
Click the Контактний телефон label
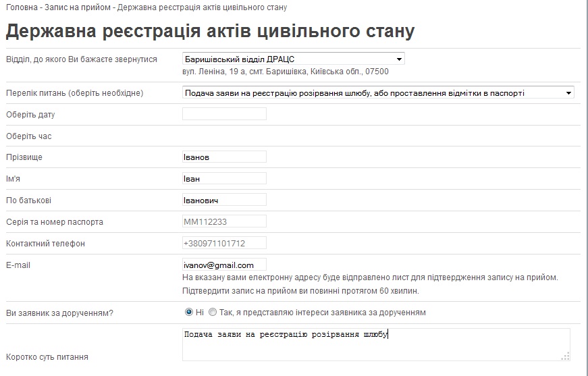(x=45, y=243)
